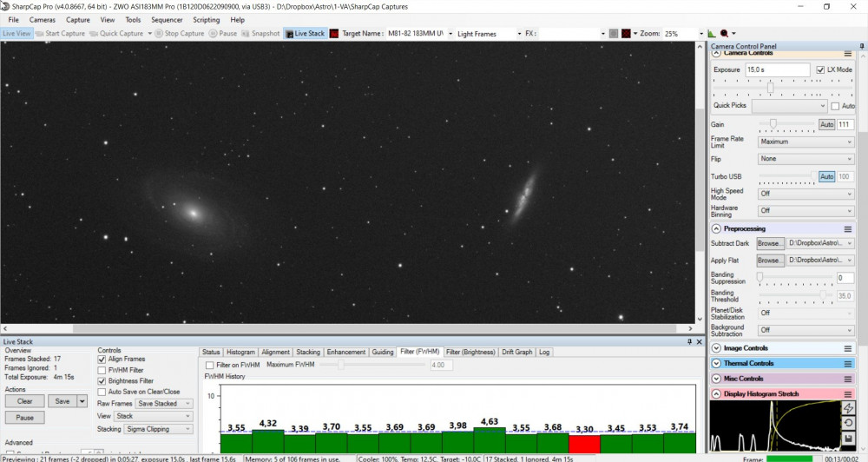Apply auto stretch with lightning bolt icon
868x462 pixels.
(847, 408)
